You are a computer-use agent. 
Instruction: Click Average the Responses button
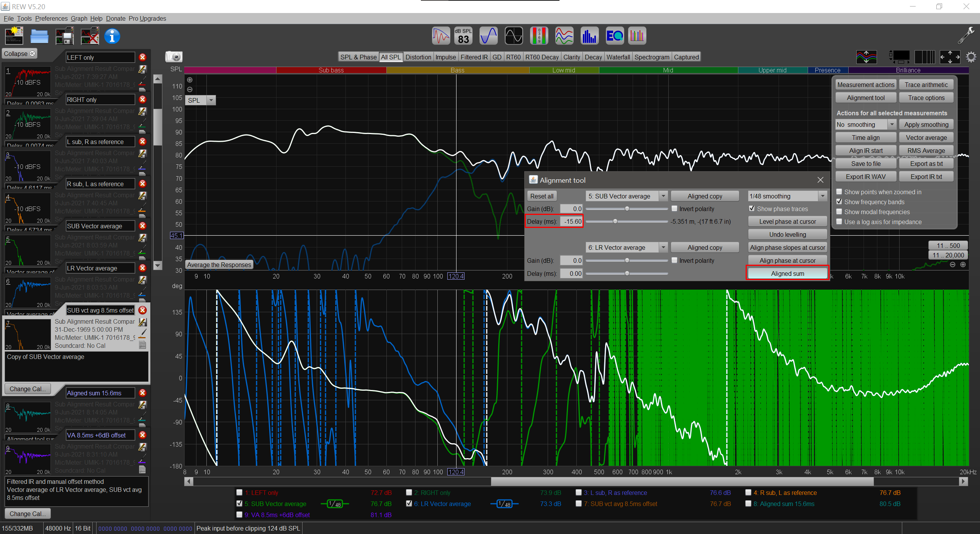pyautogui.click(x=219, y=264)
